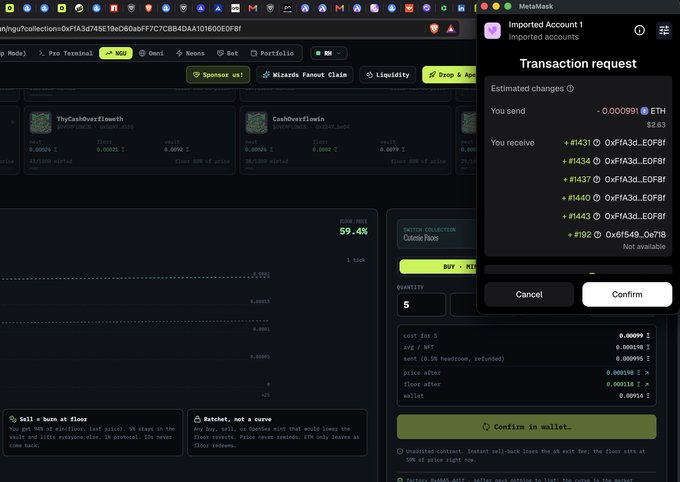Switch to the green gear favicon tab
Screen dimensions: 680x482
click(x=444, y=8)
